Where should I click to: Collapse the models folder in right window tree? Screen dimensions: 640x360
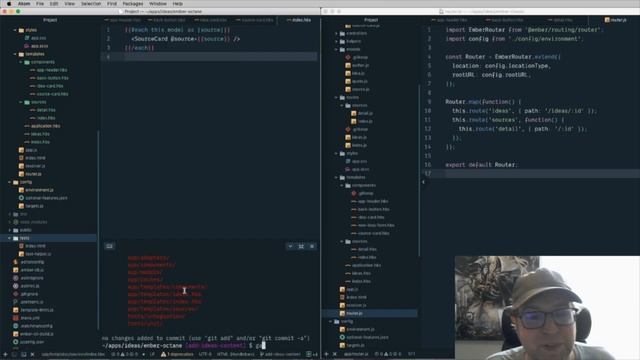[x=337, y=49]
